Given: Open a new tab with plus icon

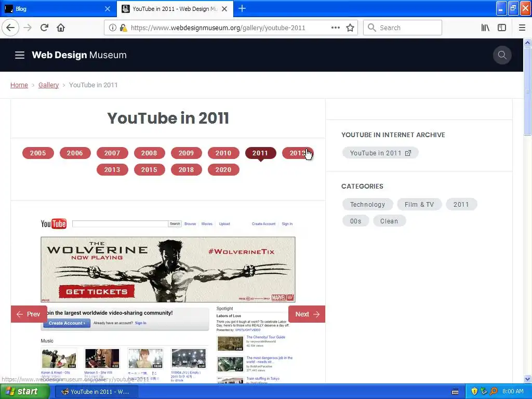Looking at the screenshot, I should 242,8.
